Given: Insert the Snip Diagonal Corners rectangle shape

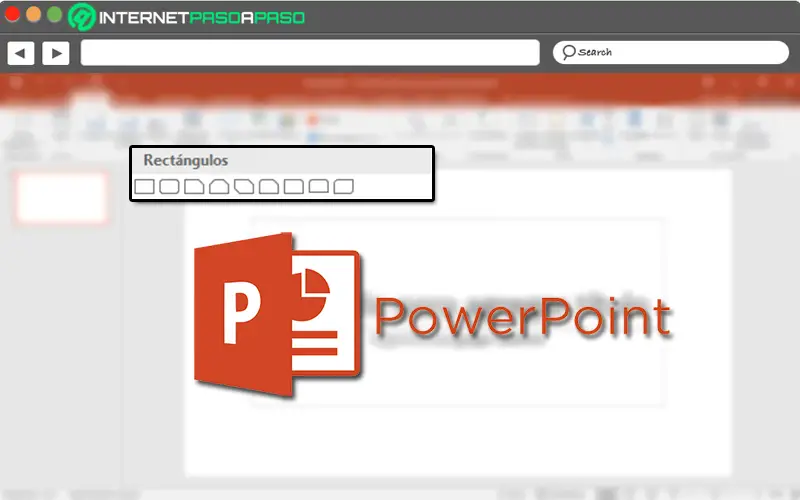Looking at the screenshot, I should pyautogui.click(x=244, y=186).
